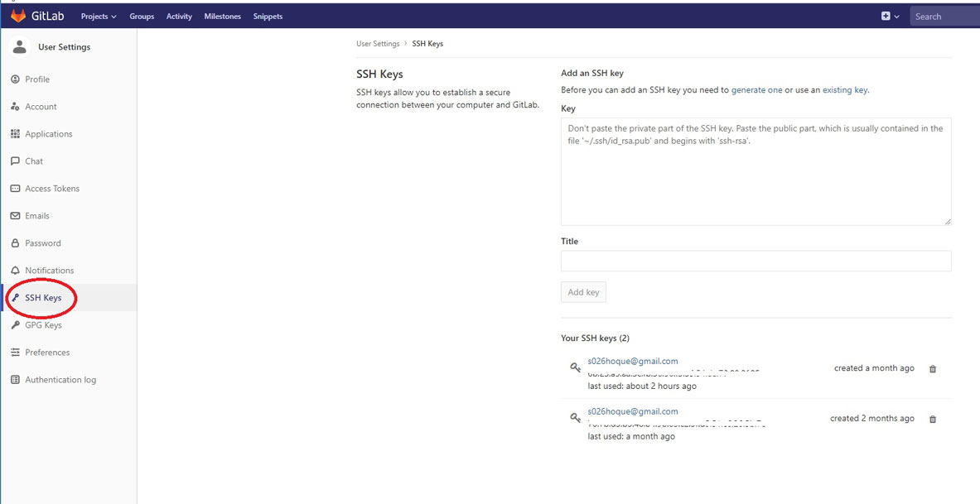Open Applications grid icon in sidebar

(x=16, y=133)
